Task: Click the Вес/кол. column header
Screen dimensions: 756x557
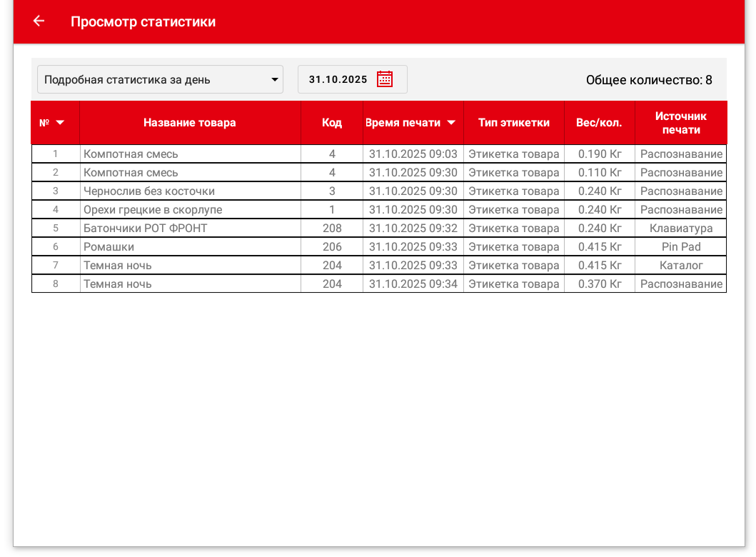Action: tap(599, 123)
